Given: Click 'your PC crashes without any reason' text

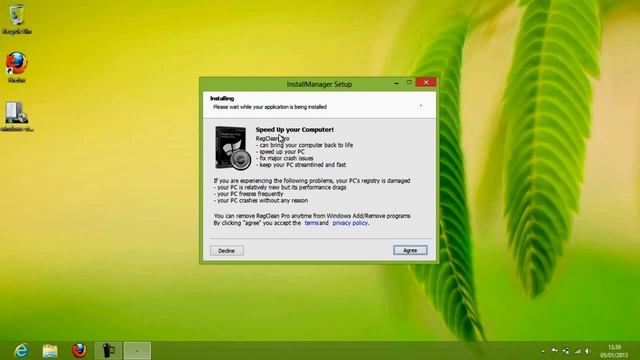Looking at the screenshot, I should point(261,200).
